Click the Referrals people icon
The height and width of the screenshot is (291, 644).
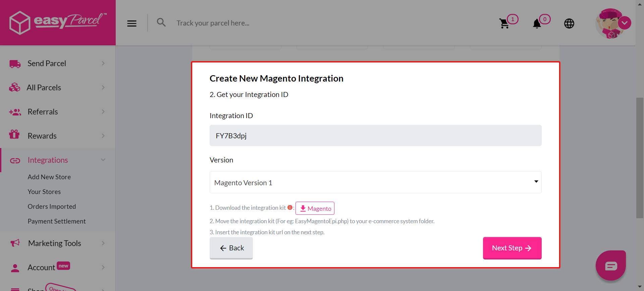pyautogui.click(x=15, y=112)
